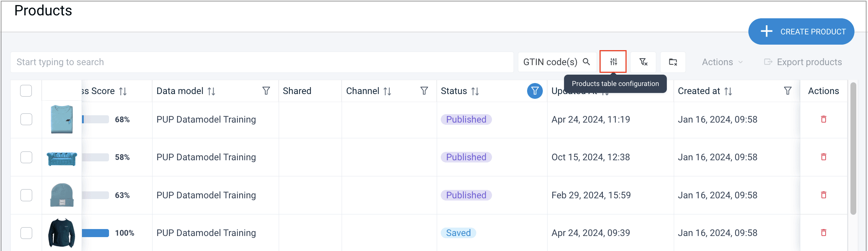
Task: Click the Start typing to search field
Action: point(262,62)
